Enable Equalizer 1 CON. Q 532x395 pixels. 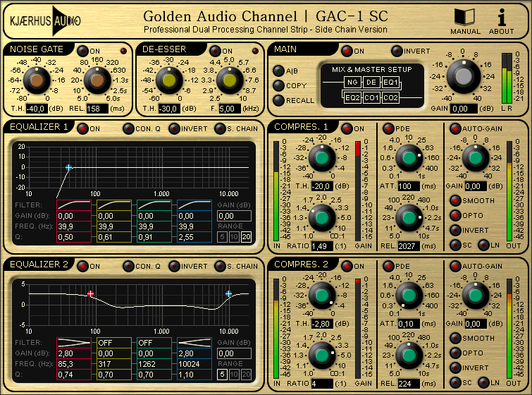[x=128, y=128]
